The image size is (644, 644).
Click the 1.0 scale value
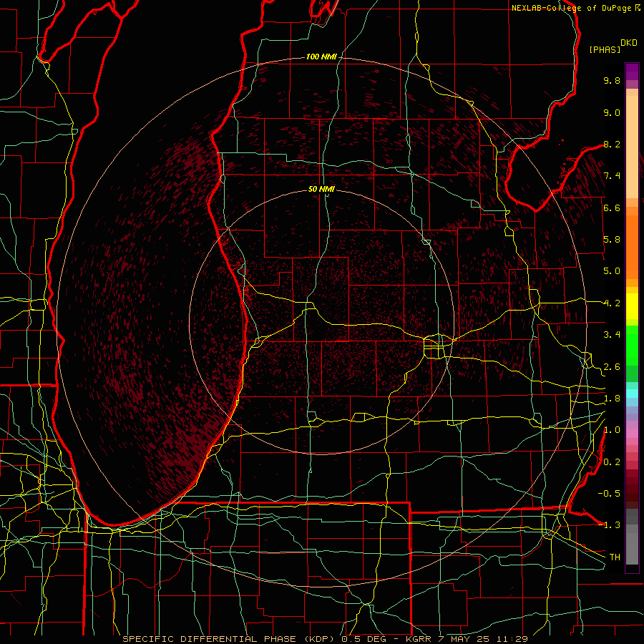click(612, 430)
